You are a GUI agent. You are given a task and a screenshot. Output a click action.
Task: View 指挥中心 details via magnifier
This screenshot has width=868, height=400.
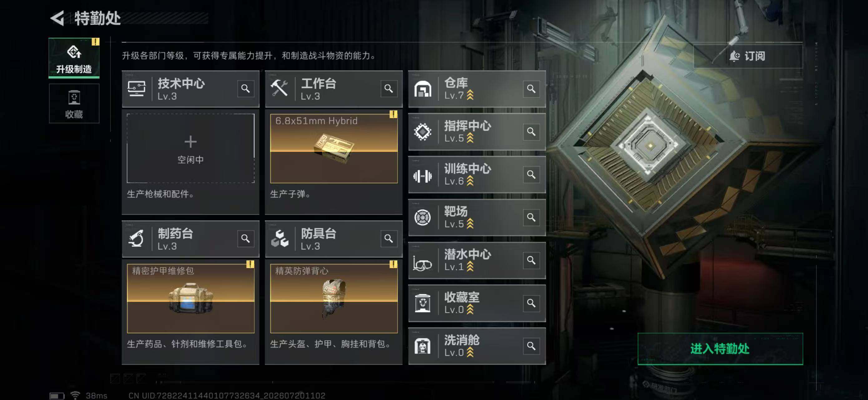(x=531, y=131)
